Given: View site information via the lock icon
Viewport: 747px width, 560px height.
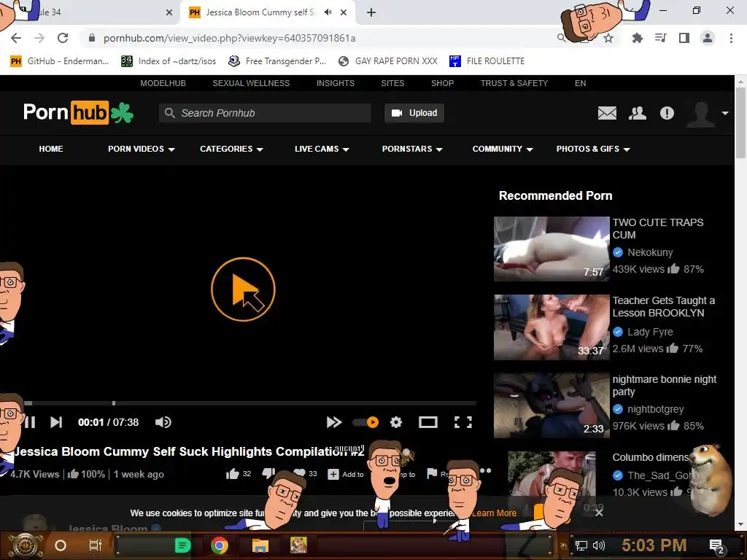Looking at the screenshot, I should (92, 38).
